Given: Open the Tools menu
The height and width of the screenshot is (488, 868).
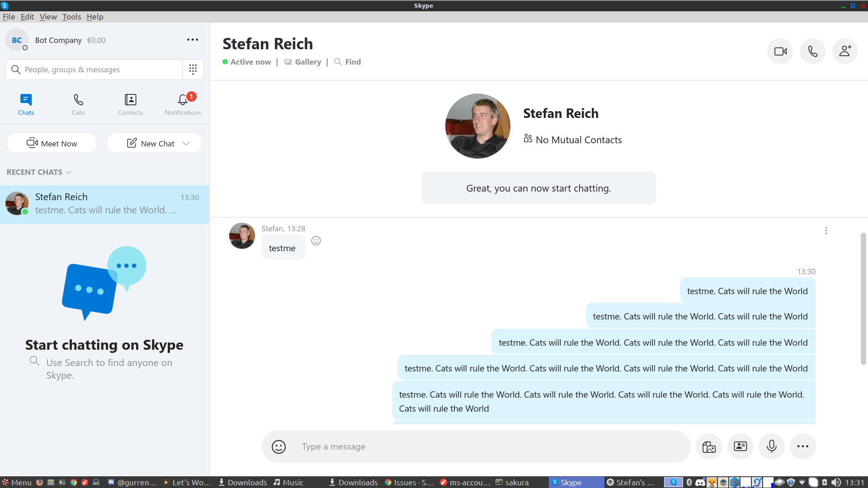Looking at the screenshot, I should (71, 17).
